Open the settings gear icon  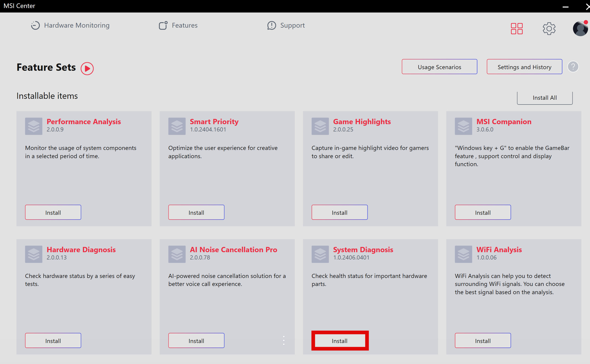tap(549, 29)
